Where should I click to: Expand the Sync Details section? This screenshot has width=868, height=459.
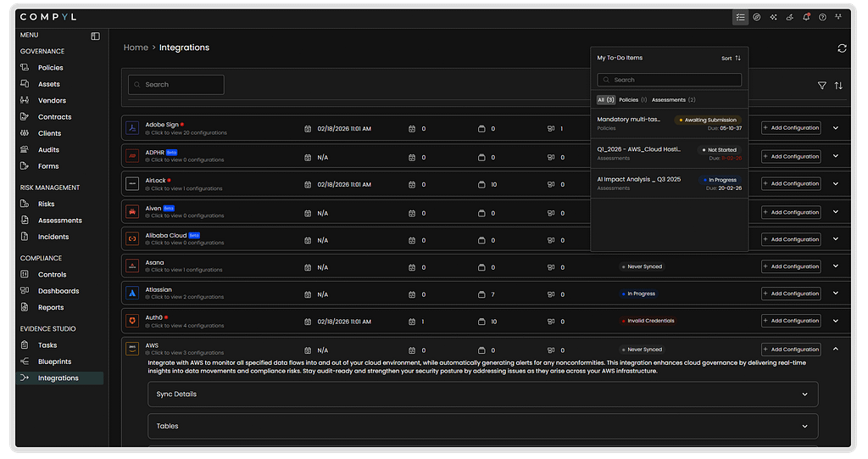(483, 395)
